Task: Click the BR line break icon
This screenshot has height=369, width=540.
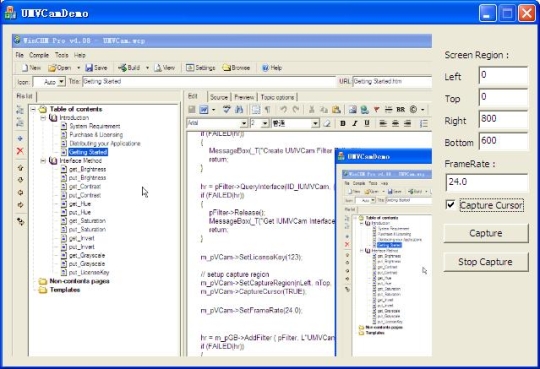Action: (x=401, y=110)
